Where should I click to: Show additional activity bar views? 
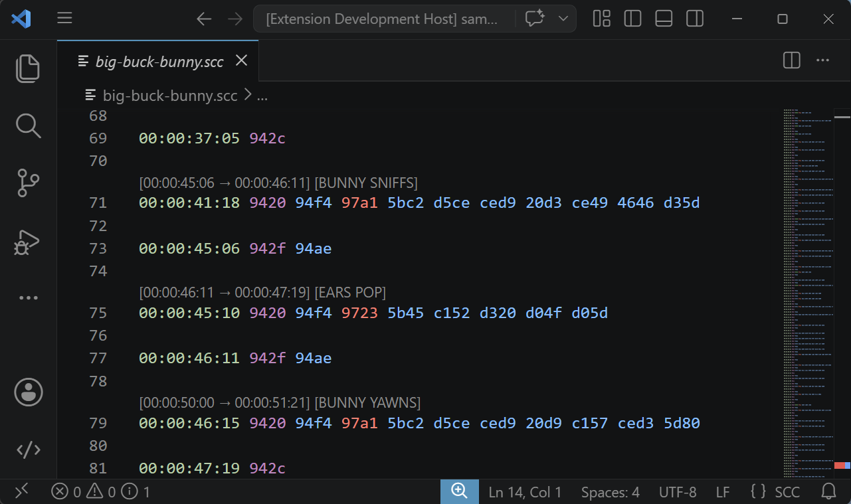pyautogui.click(x=28, y=298)
